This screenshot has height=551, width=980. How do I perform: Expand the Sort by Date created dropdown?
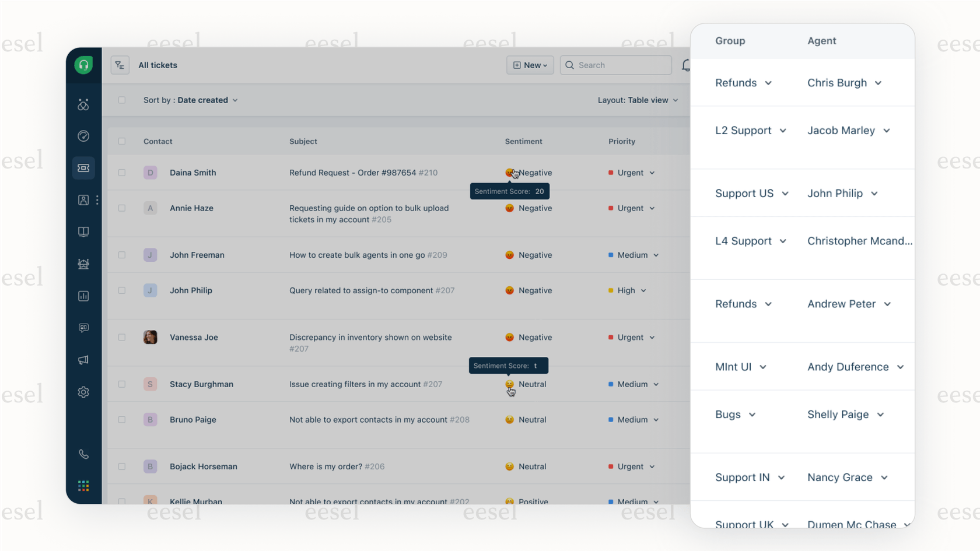(x=190, y=100)
